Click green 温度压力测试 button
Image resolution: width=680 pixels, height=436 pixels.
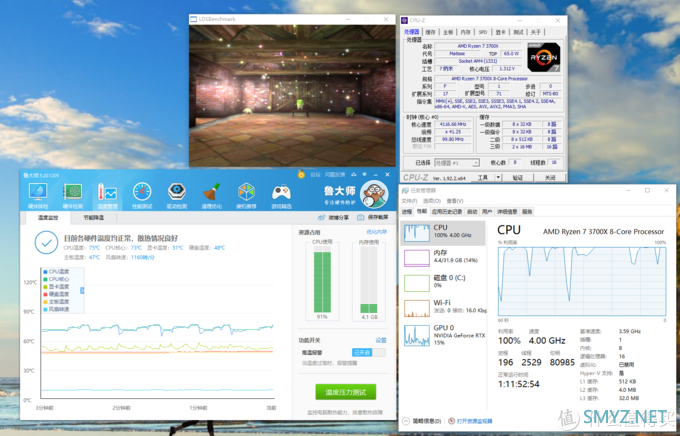346,392
